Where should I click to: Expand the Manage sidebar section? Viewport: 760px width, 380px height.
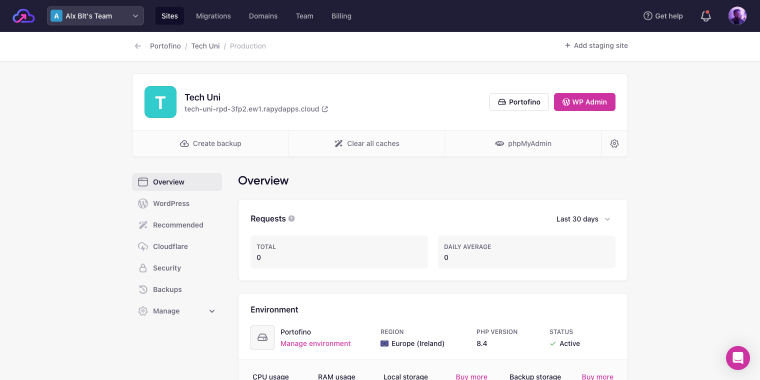pyautogui.click(x=177, y=311)
